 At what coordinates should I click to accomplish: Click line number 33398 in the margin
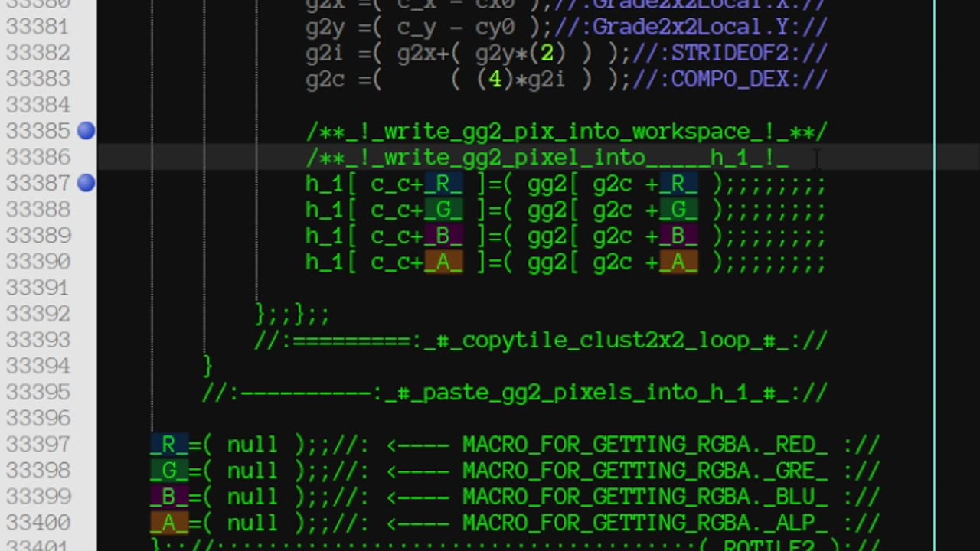(x=38, y=470)
